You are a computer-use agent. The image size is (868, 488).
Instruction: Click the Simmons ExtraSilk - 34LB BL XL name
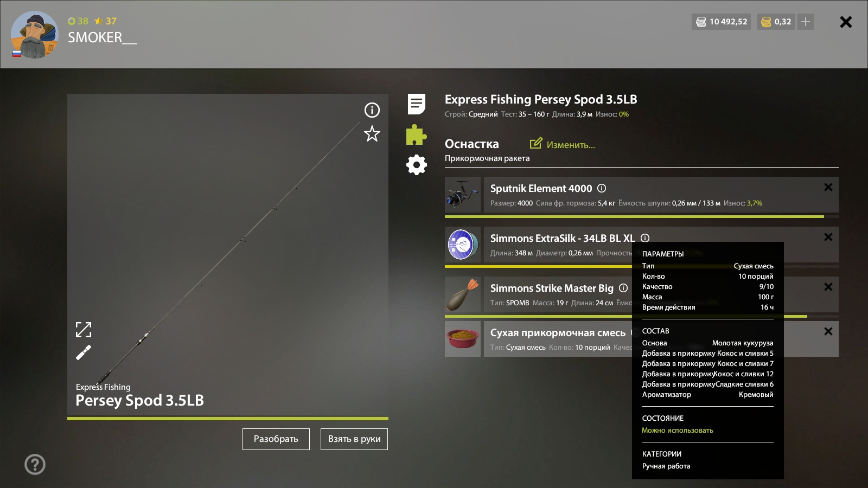563,238
